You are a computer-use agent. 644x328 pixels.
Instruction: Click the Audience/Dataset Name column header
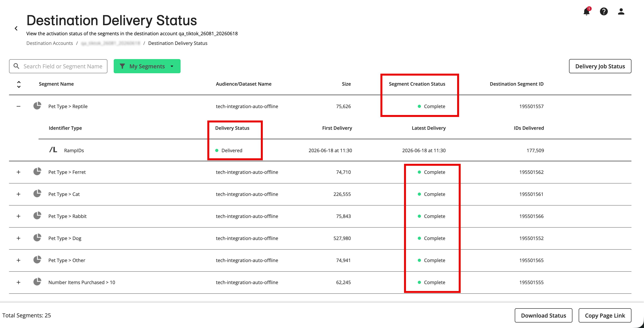click(x=244, y=84)
